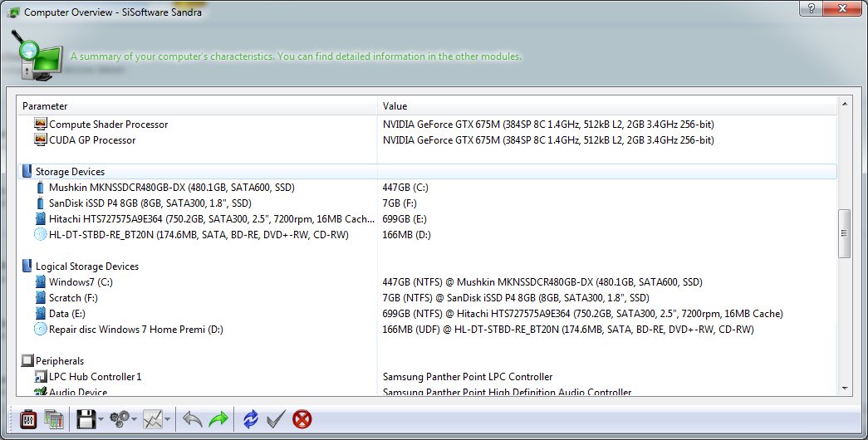Click the Storage Devices section icon
This screenshot has width=868, height=440.
[27, 172]
